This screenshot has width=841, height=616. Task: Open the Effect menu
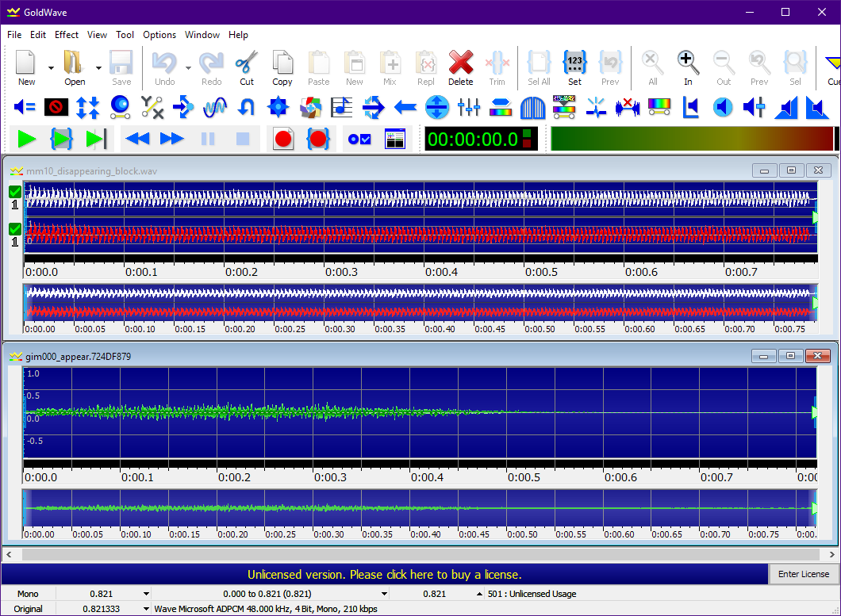[x=67, y=35]
